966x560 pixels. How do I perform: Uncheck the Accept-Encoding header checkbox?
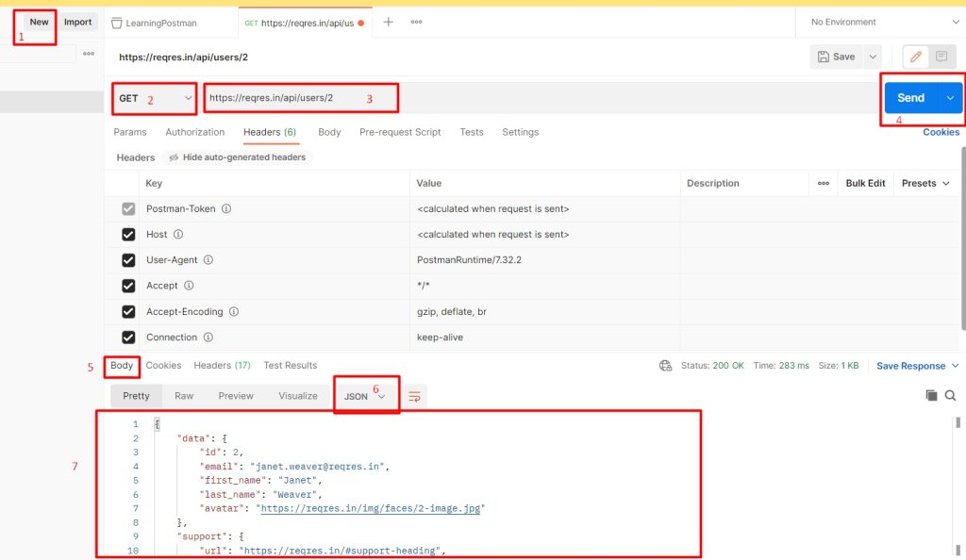coord(129,312)
